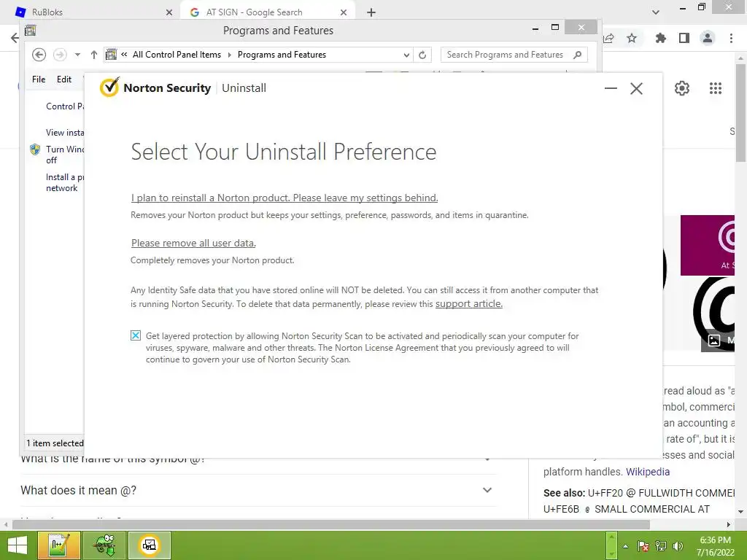The image size is (747, 560).
Task: Choose 'I plan to reinstall a Norton product' link
Action: point(285,198)
